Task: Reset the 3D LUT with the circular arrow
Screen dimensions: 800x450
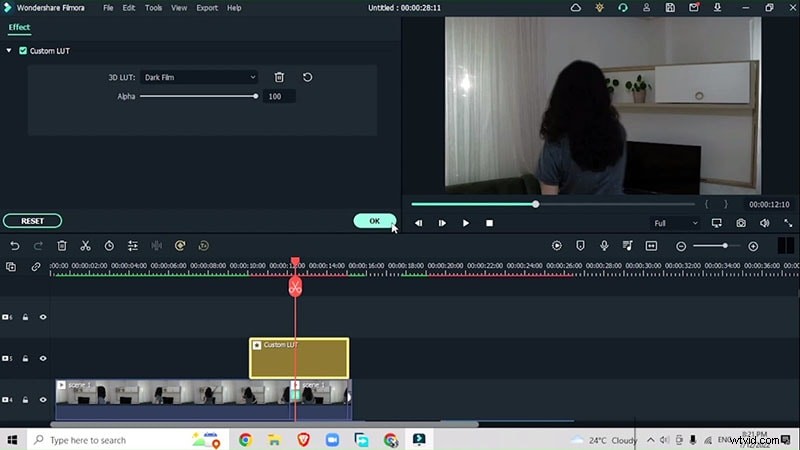Action: 307,77
